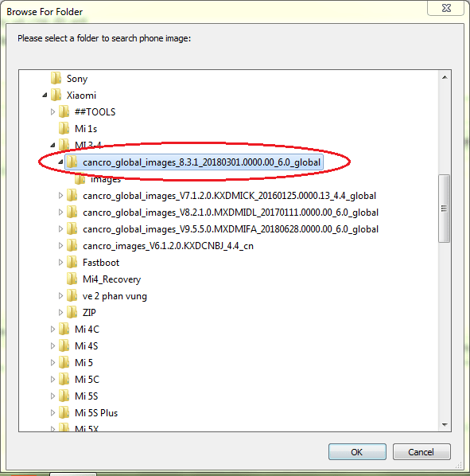The image size is (470, 476).
Task: Select the ##TOOLS folder label
Action: [95, 112]
